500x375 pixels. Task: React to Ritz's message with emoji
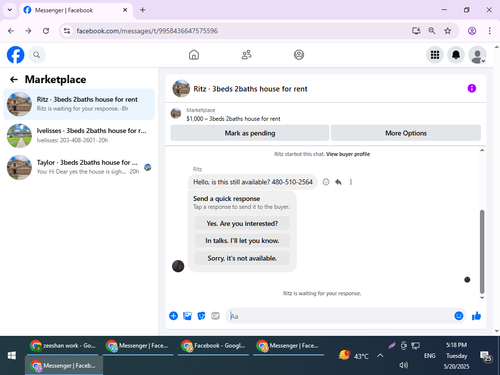pos(326,182)
